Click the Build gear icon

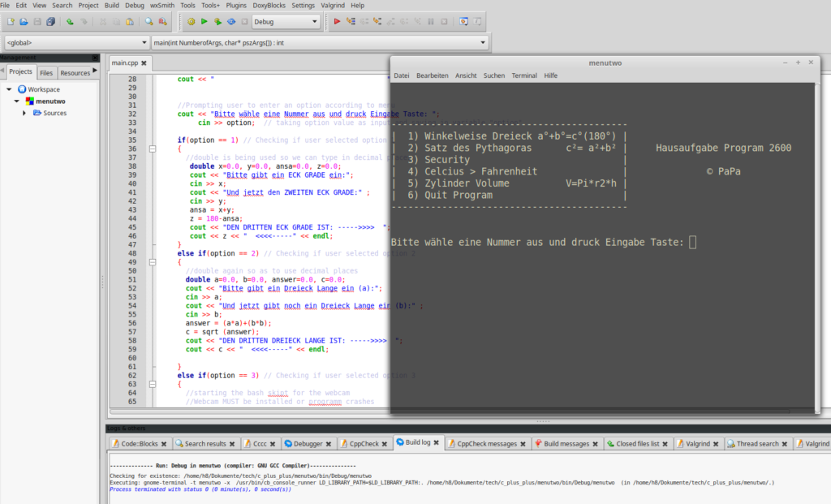point(191,22)
